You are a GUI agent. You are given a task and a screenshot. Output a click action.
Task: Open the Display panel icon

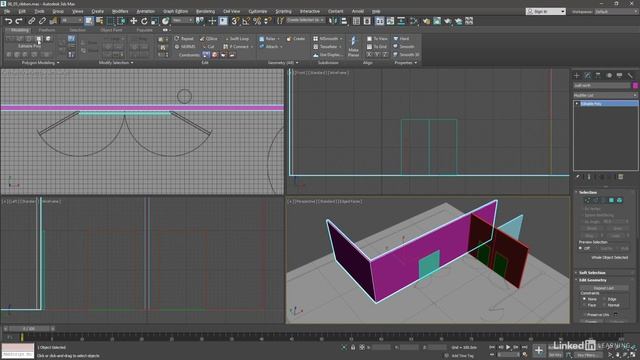(x=620, y=76)
